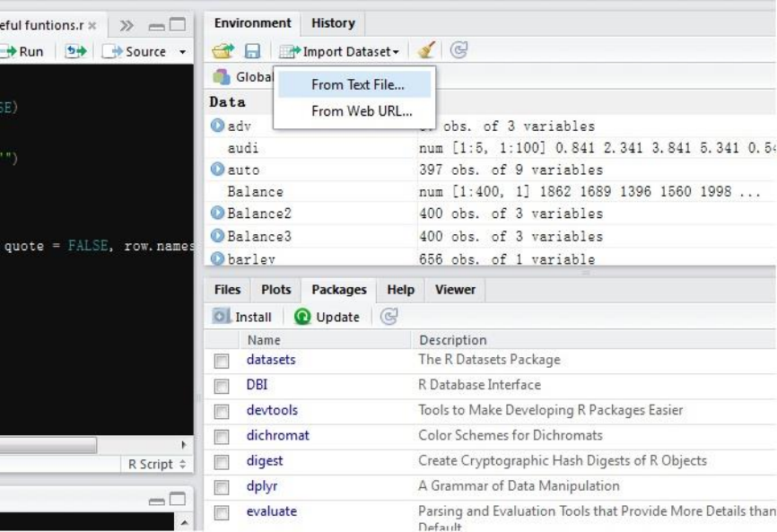Screen dimensions: 777x532
Task: Open the Viewer tab
Action: (x=455, y=290)
